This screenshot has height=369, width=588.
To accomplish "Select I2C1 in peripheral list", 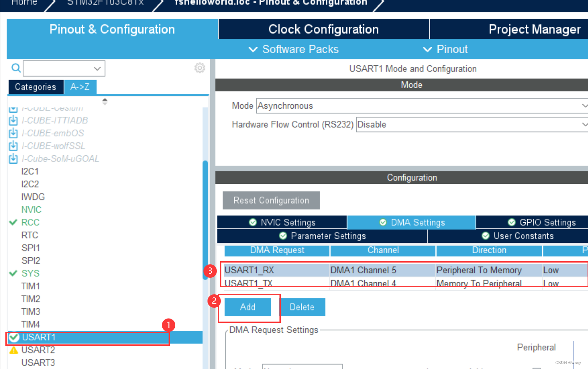I will (30, 171).
